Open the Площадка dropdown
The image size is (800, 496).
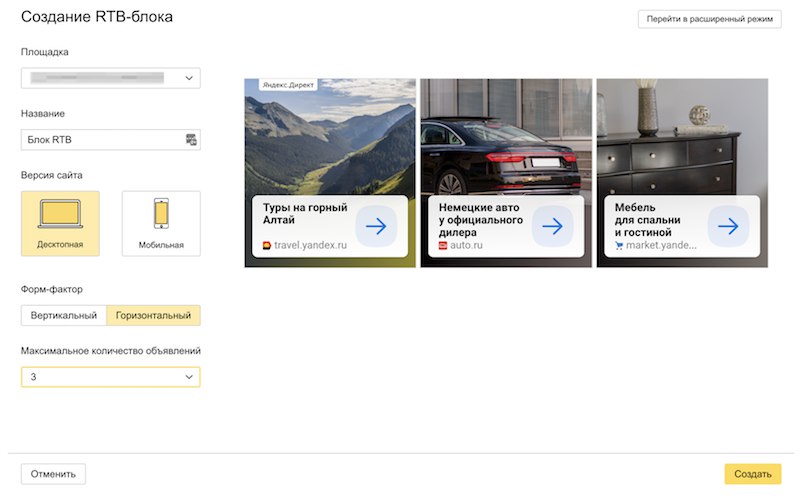tap(111, 78)
